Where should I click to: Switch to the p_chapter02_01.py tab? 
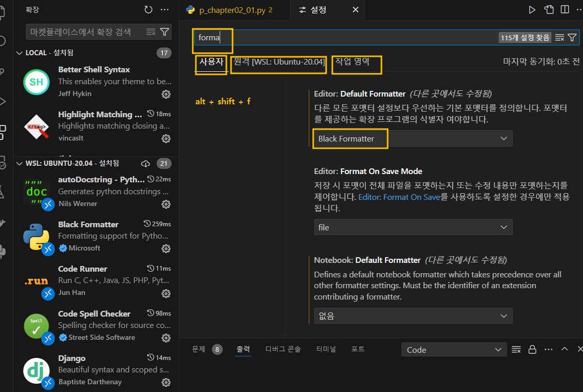(235, 10)
